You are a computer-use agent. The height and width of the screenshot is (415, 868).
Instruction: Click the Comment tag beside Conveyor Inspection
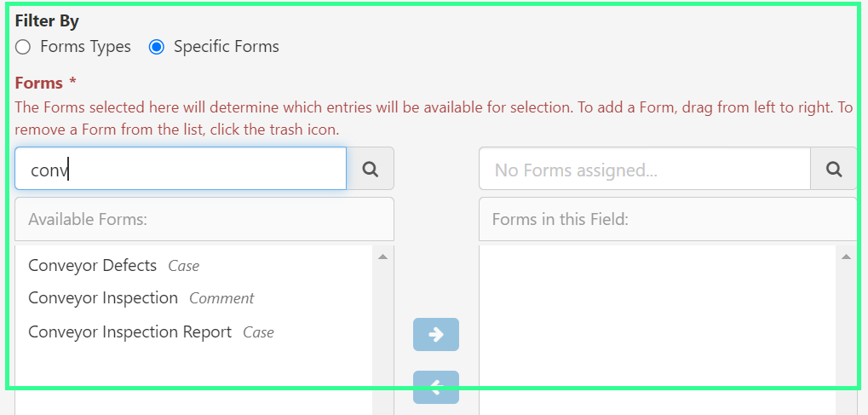221,298
